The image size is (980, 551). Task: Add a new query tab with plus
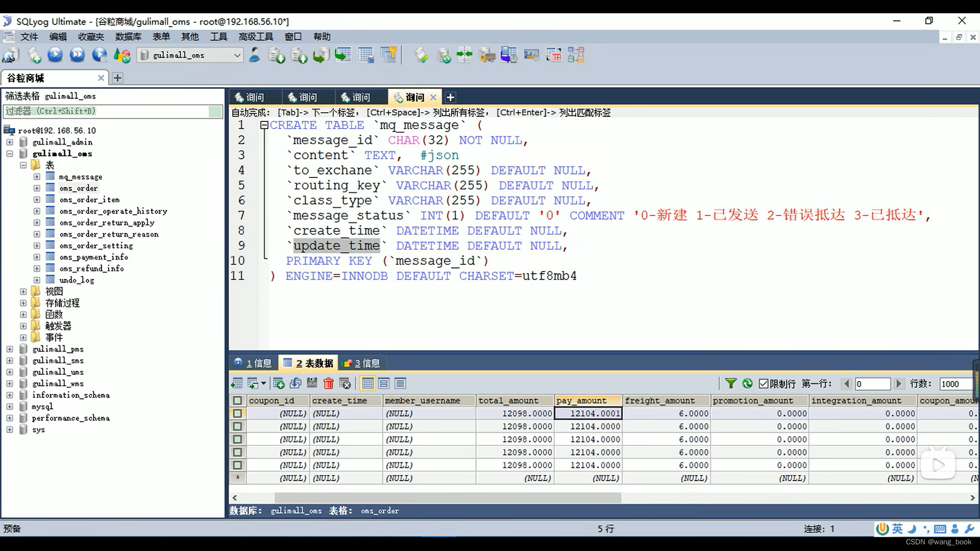[x=450, y=97]
